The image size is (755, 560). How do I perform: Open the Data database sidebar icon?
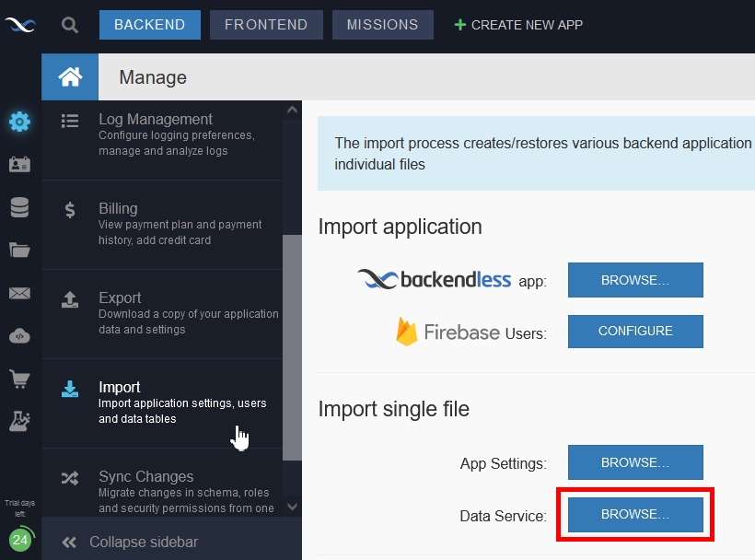point(19,207)
